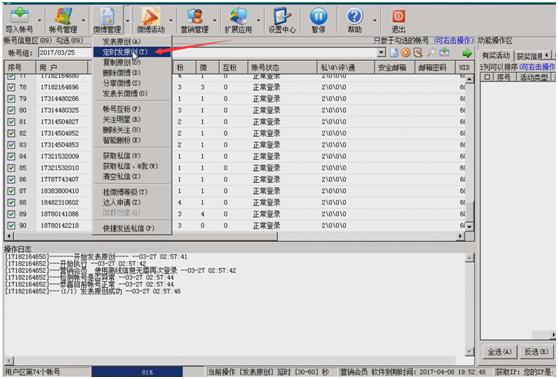558x379 pixels.
Task: Toggle checkbox for account row 79
Action: click(x=11, y=99)
